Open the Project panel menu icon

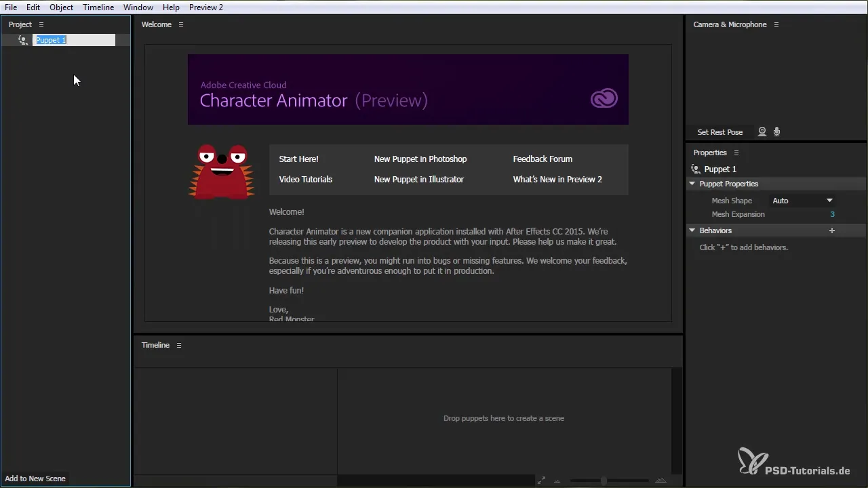click(x=41, y=24)
